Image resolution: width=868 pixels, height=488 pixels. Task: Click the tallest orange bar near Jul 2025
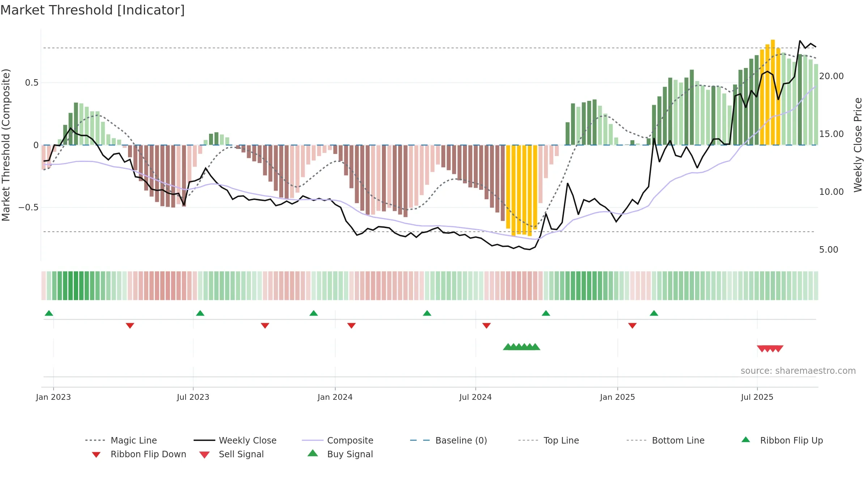click(x=773, y=92)
